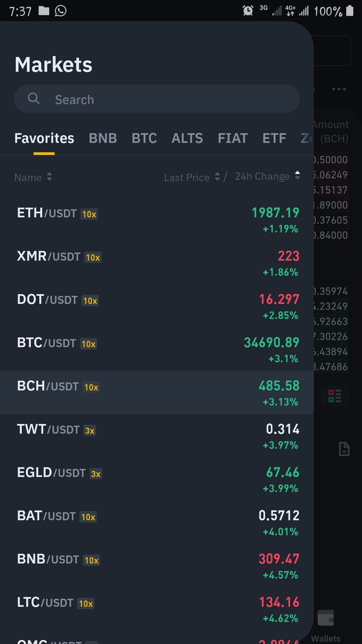Open the ETF markets tab

click(274, 138)
